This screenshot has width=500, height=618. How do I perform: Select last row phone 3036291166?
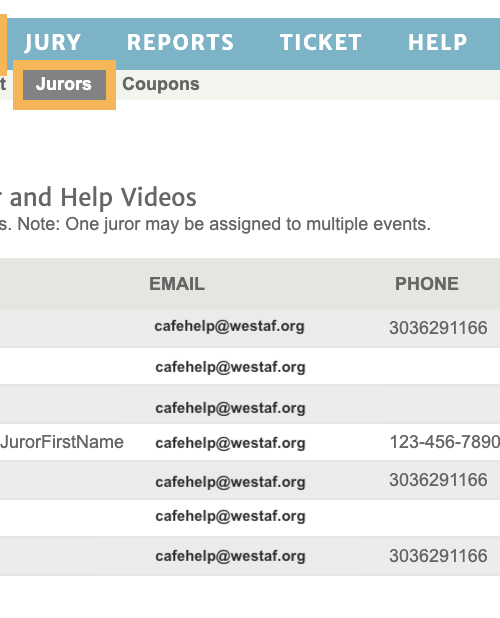[438, 556]
